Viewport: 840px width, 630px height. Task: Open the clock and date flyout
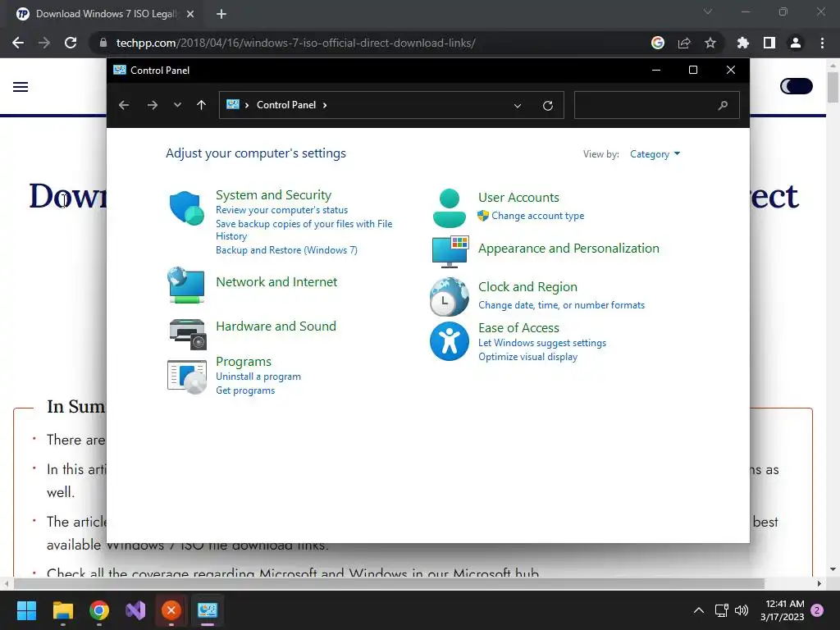pos(783,610)
